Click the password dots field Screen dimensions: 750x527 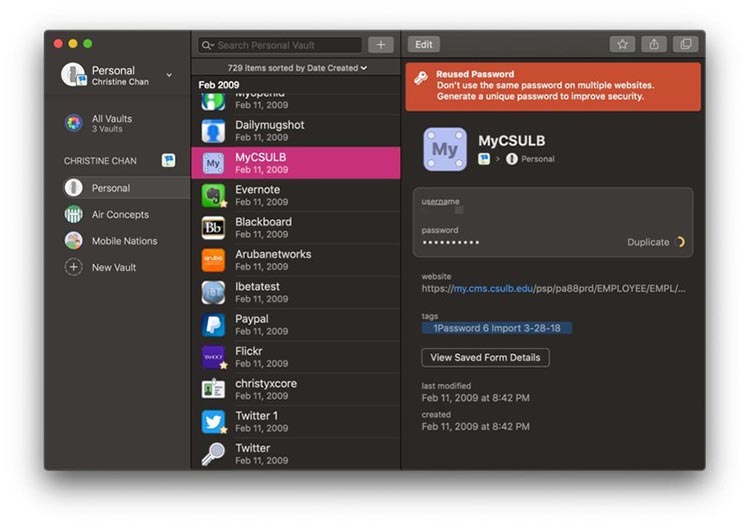point(451,242)
